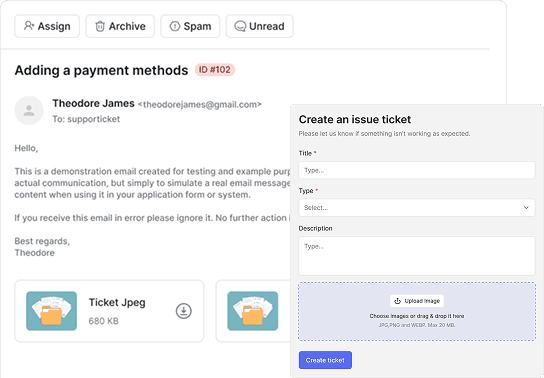Click the Description text area
The image size is (544, 378).
[x=417, y=256]
